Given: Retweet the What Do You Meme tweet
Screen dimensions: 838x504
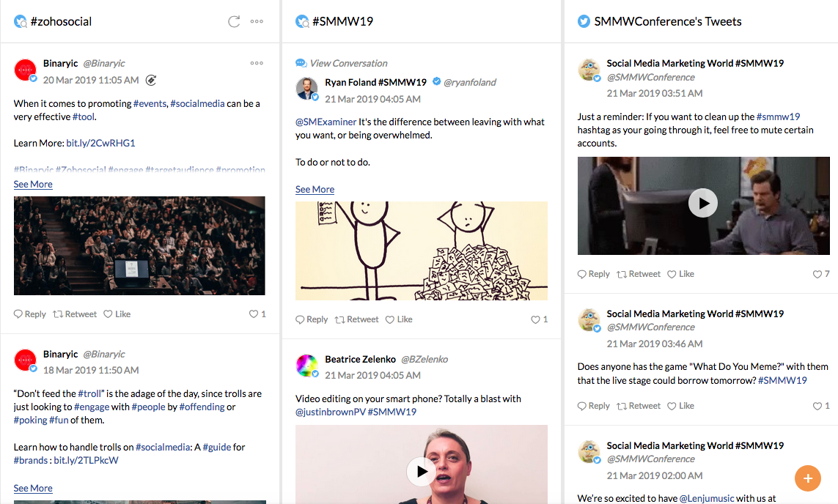Looking at the screenshot, I should coord(638,406).
